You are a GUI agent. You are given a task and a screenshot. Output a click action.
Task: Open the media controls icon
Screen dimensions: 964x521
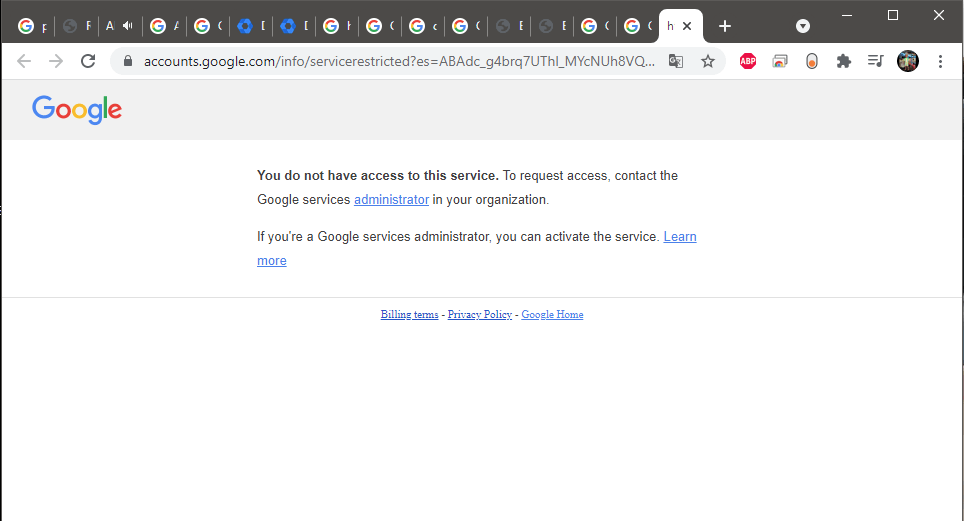(x=875, y=61)
